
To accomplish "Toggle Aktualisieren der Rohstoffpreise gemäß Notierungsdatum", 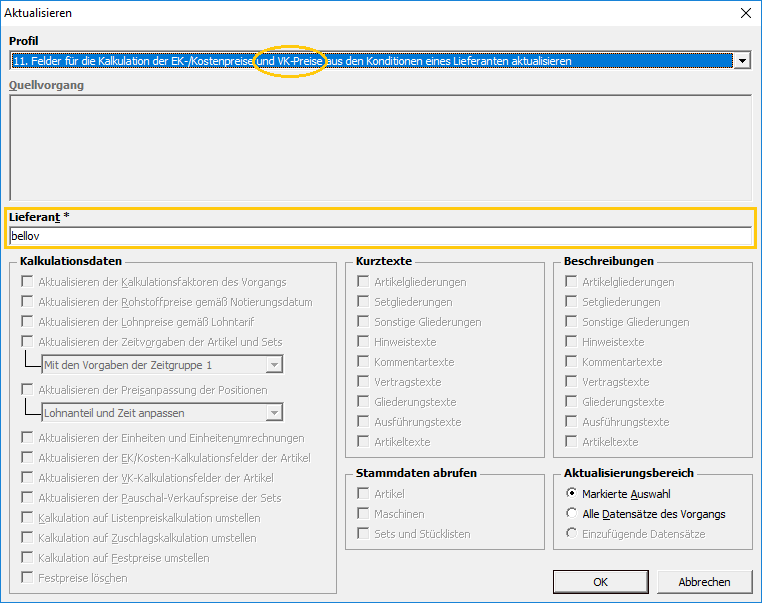I will click(x=27, y=302).
